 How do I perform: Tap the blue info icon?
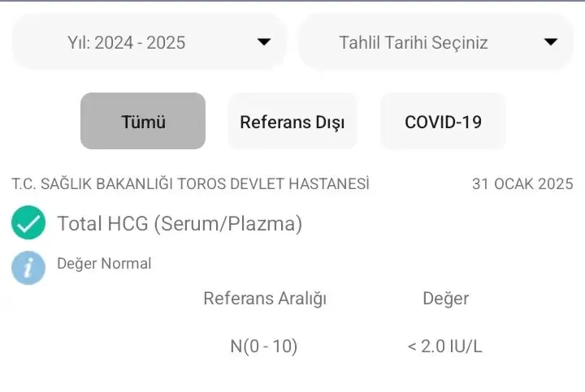[28, 267]
